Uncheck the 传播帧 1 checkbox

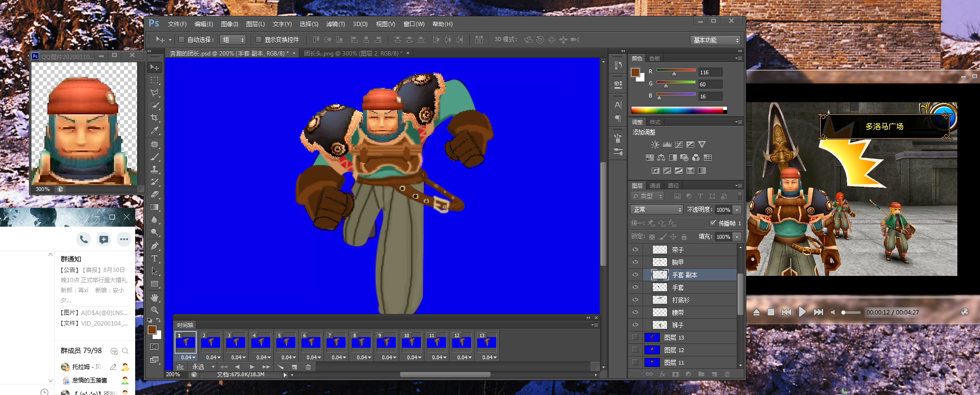[x=713, y=223]
